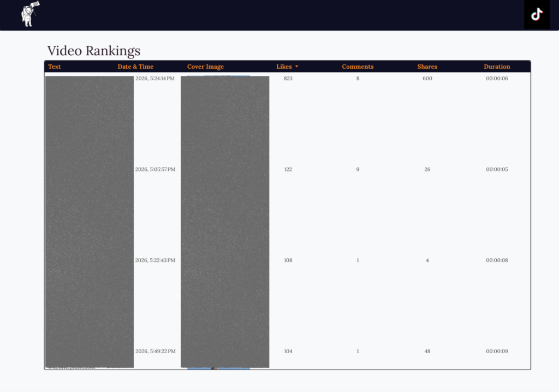Sort the table by Comments header
Image resolution: width=559 pixels, height=392 pixels.
click(358, 67)
